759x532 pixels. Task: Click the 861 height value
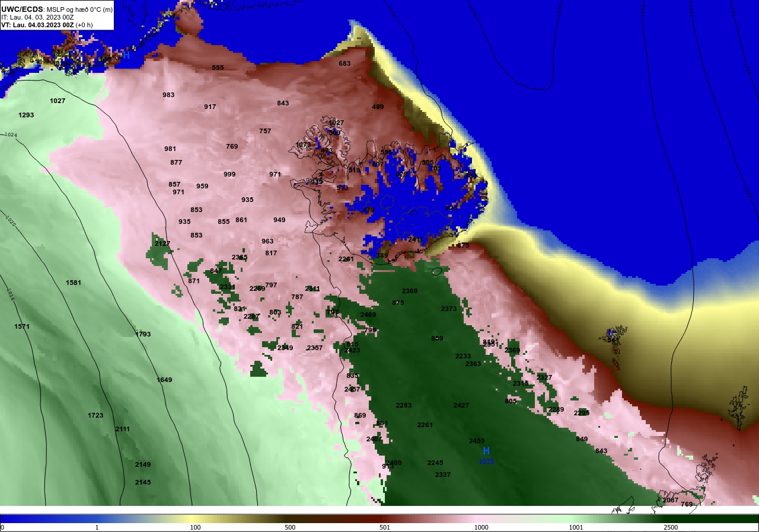click(241, 220)
